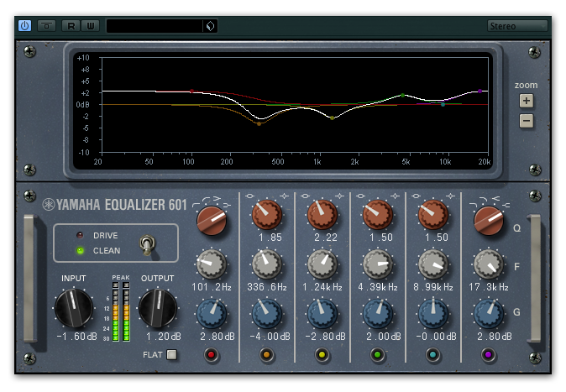Viewport: 566px width, 392px height.
Task: Toggle the green band 4 enable button
Action: [378, 355]
